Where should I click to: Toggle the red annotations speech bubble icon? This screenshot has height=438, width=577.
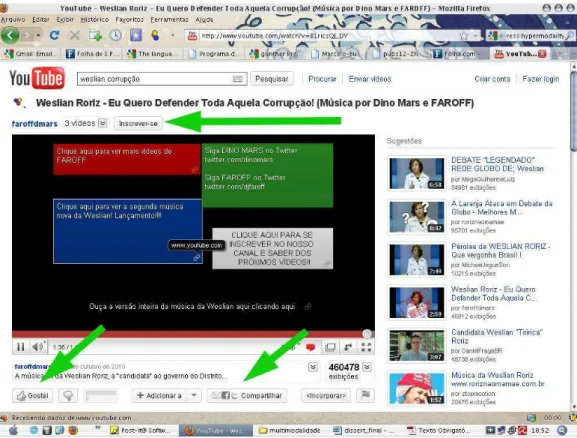(x=311, y=347)
